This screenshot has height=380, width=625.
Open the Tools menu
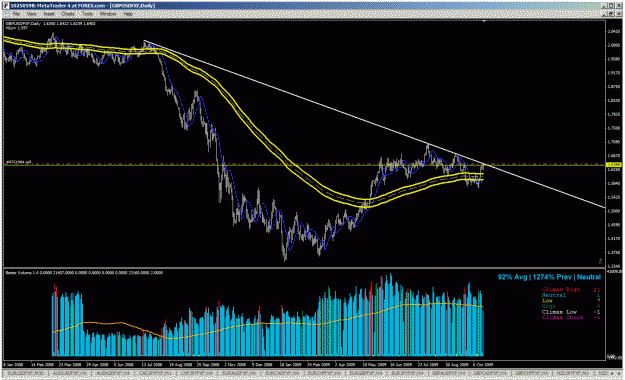click(87, 14)
